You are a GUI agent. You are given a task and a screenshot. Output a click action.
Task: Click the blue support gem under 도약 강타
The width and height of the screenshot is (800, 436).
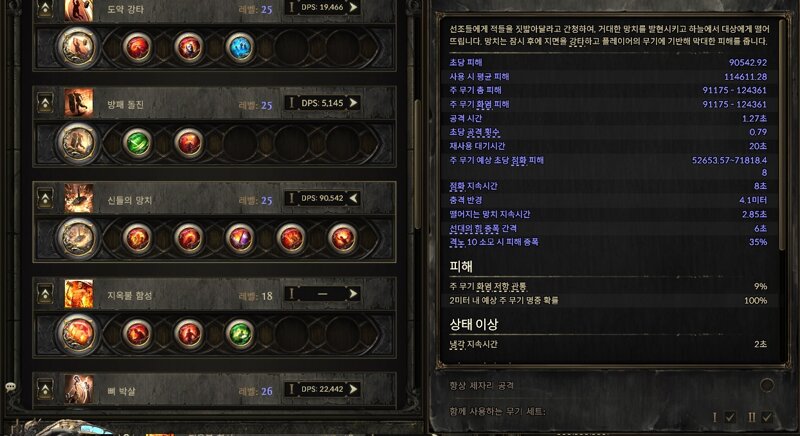point(240,47)
